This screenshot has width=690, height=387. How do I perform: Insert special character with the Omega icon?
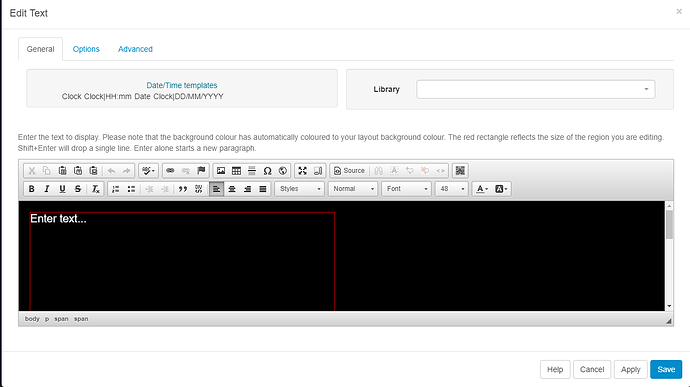[x=267, y=171]
